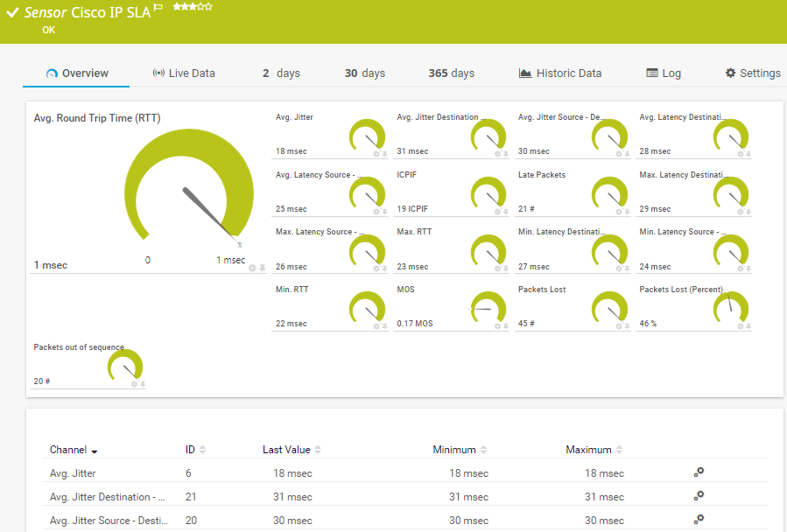This screenshot has width=787, height=532.
Task: Switch to the Live Data tab
Action: pyautogui.click(x=184, y=73)
